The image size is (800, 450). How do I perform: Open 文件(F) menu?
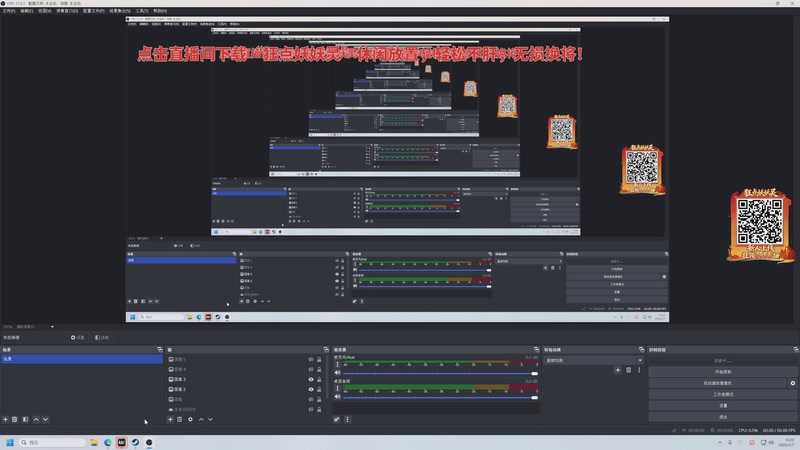click(x=9, y=11)
